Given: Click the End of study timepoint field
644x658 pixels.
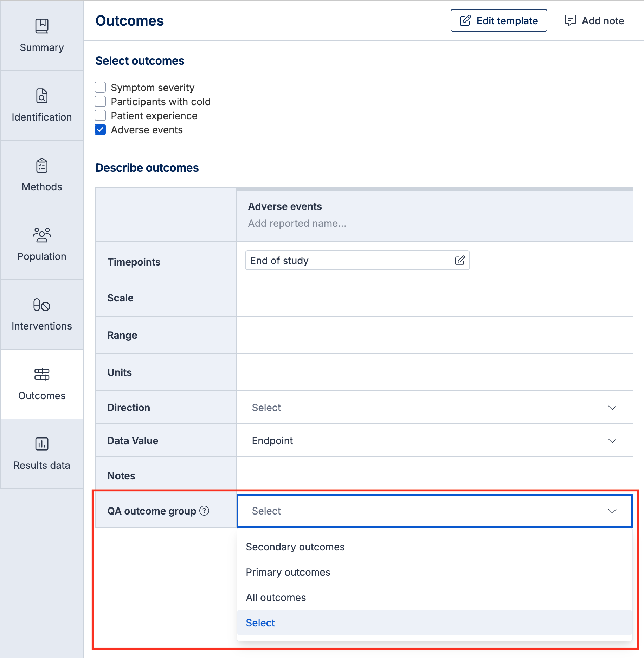Looking at the screenshot, I should [x=357, y=260].
